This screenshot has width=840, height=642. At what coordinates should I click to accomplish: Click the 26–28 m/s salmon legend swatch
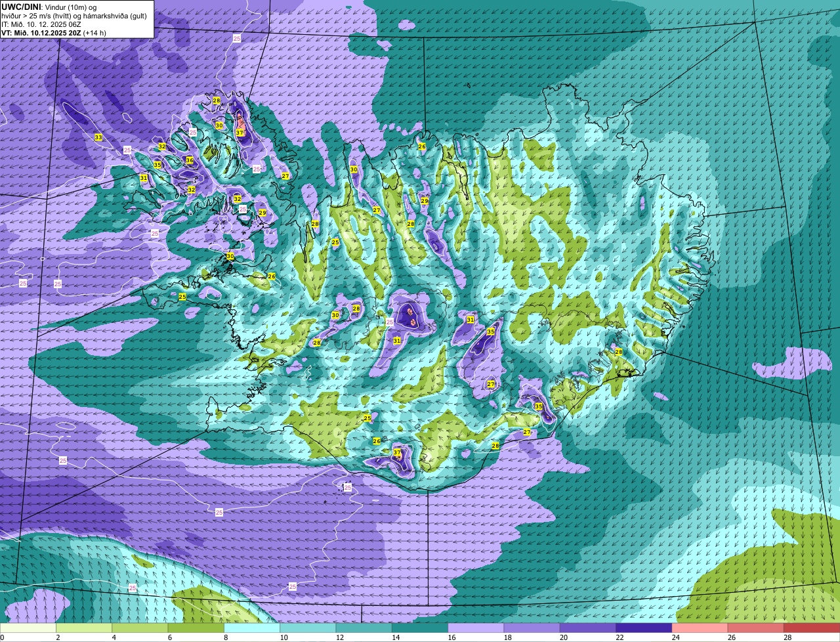point(756,628)
